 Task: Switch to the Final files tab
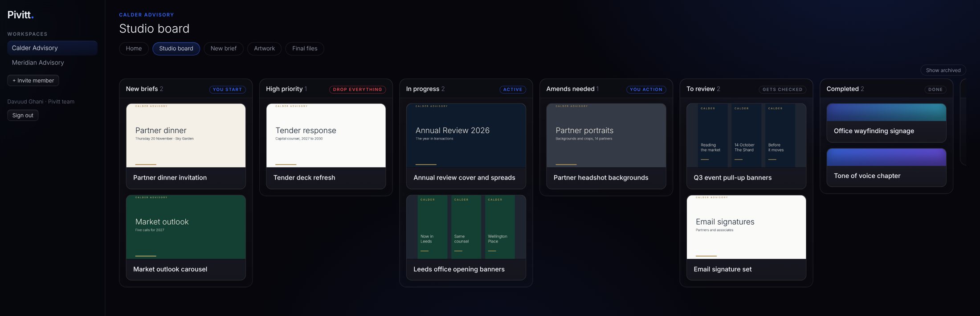pos(305,49)
